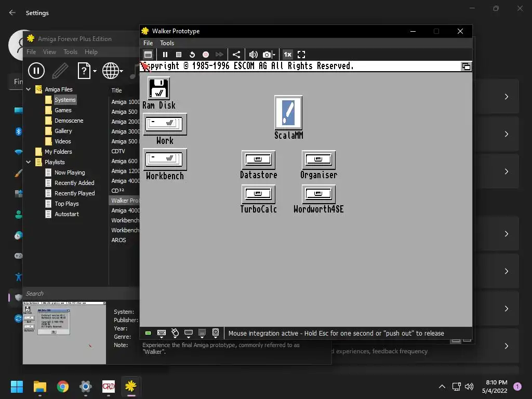Open the joystick port options in status bar

click(x=189, y=333)
